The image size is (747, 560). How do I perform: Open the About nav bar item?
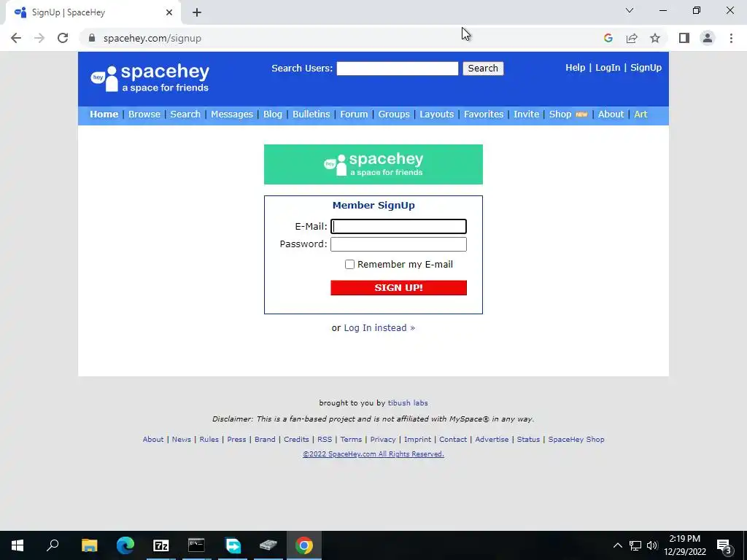coord(611,114)
